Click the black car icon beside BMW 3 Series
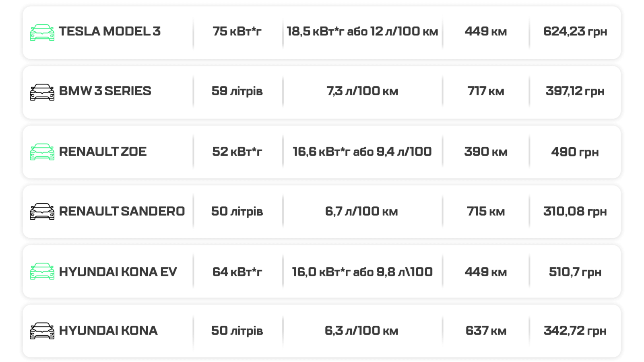The height and width of the screenshot is (362, 644). pos(42,92)
